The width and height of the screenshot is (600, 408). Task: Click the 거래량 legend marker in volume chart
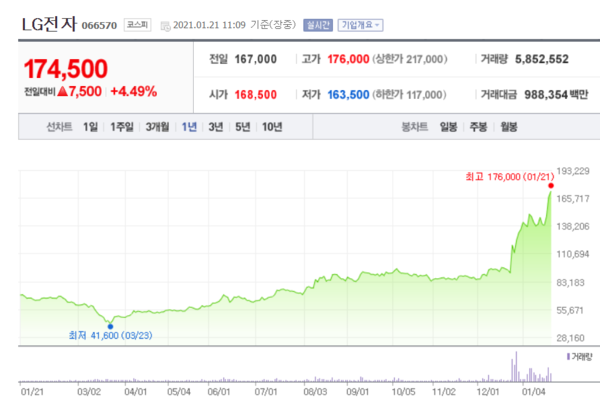coord(568,357)
